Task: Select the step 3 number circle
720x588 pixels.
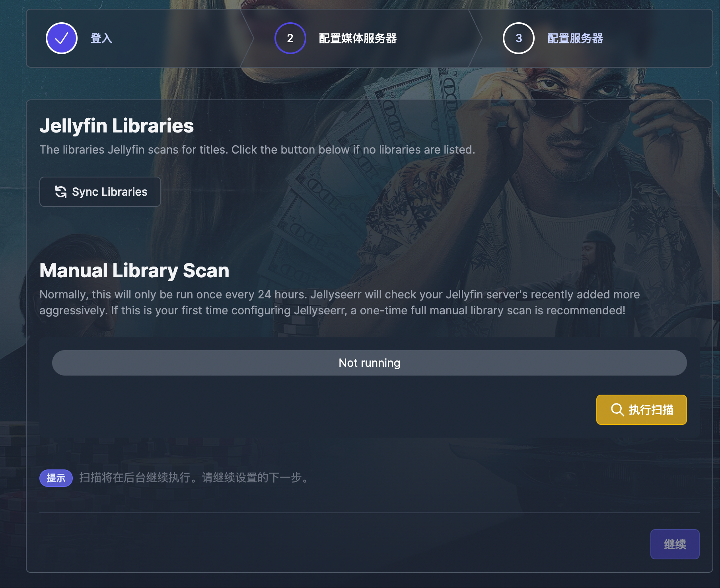Action: (519, 38)
